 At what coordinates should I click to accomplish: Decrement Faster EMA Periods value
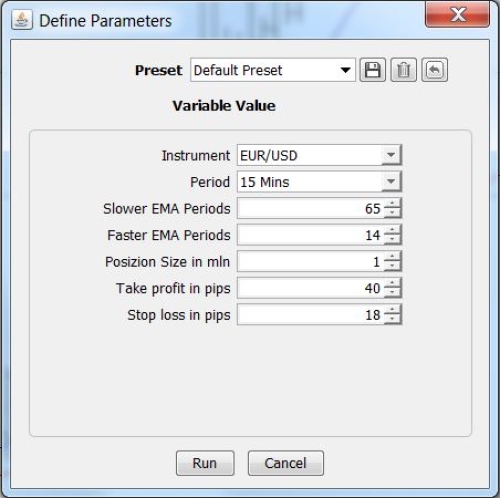click(x=393, y=240)
